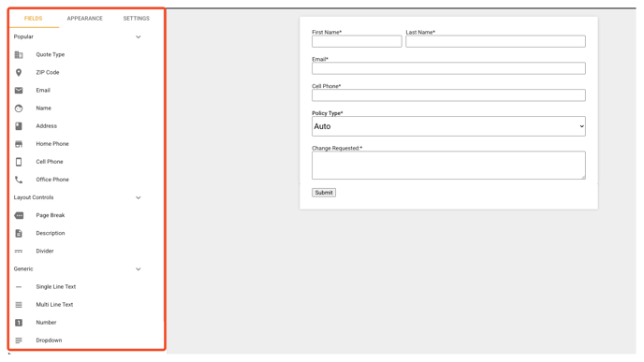Viewport: 644px width, 362px height.
Task: Select the ZIP Code field label
Action: click(x=48, y=73)
